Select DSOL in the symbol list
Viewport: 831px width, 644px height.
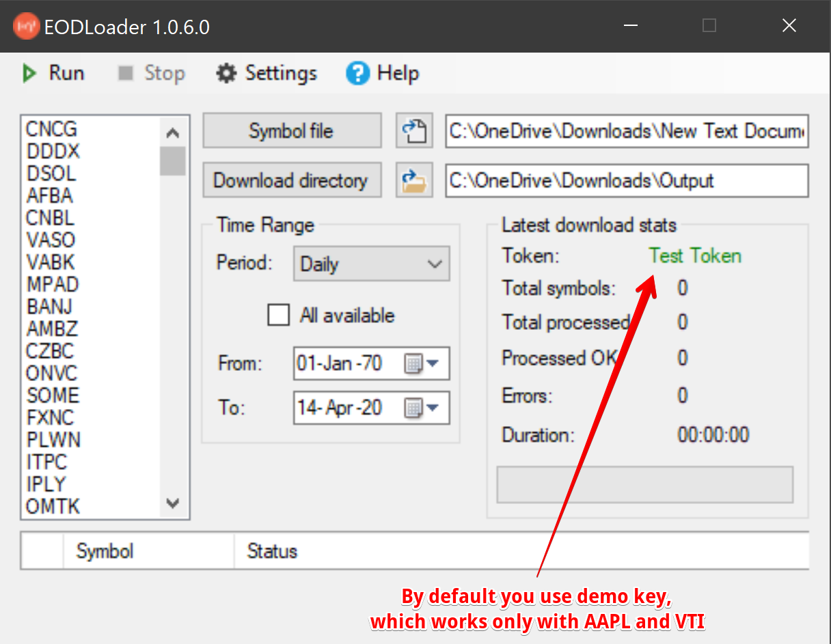[51, 173]
